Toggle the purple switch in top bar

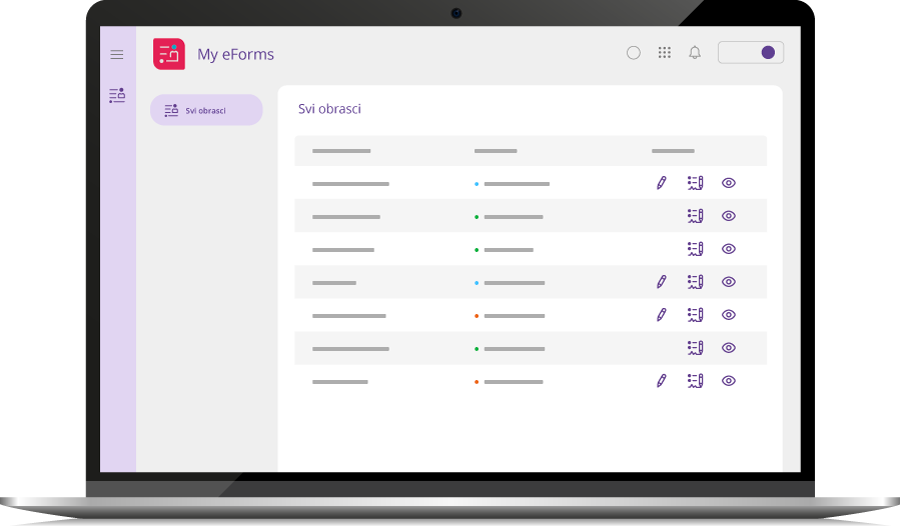751,53
